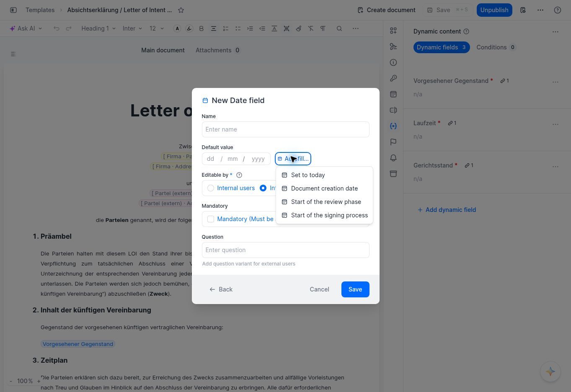Screen dimensions: 571x392
Task: Tick the Mandatory checkbox
Action: pyautogui.click(x=211, y=219)
